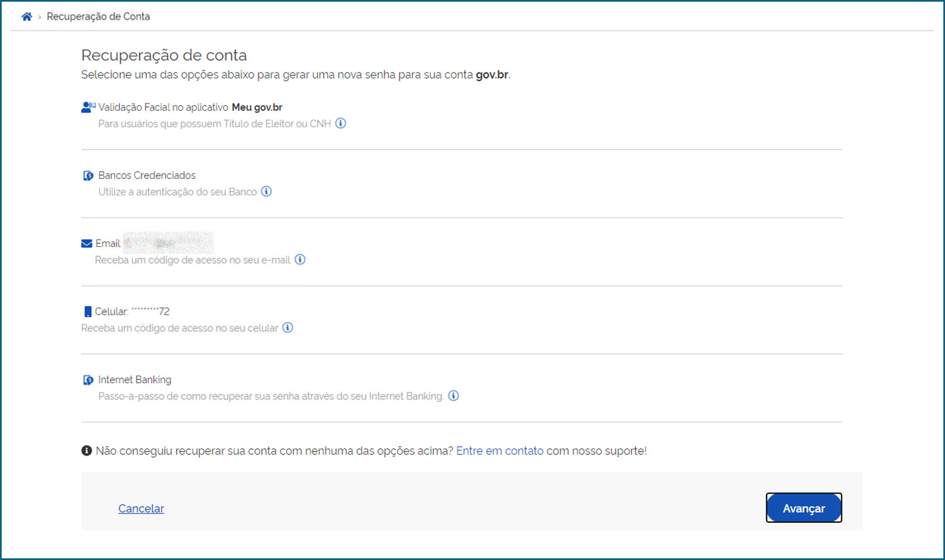Click the Internet Banking icon
The image size is (945, 560).
[x=88, y=380]
